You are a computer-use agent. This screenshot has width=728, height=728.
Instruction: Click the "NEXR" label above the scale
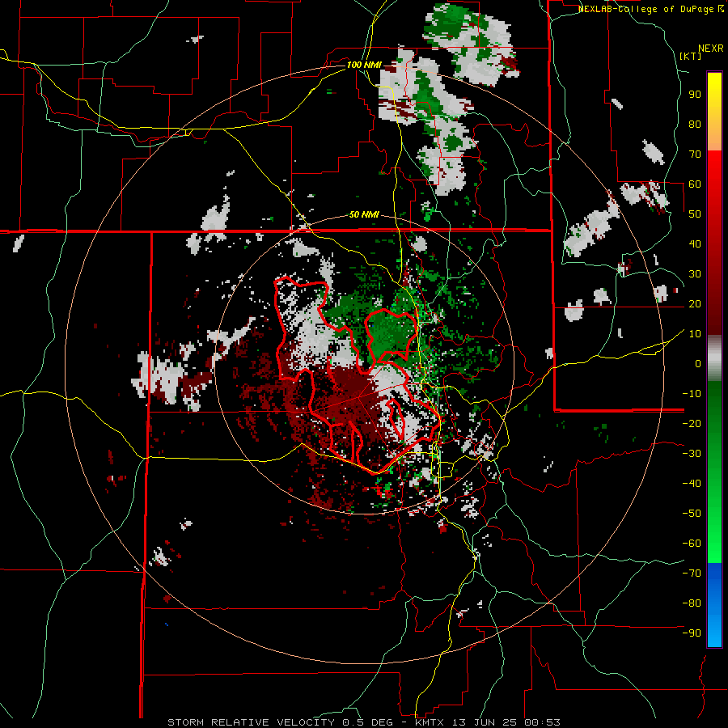pyautogui.click(x=710, y=49)
